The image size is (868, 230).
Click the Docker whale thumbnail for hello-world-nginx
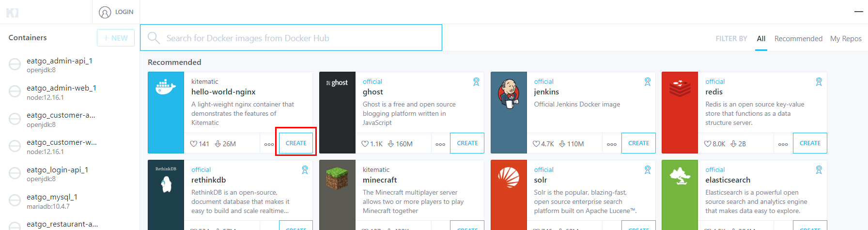(166, 112)
